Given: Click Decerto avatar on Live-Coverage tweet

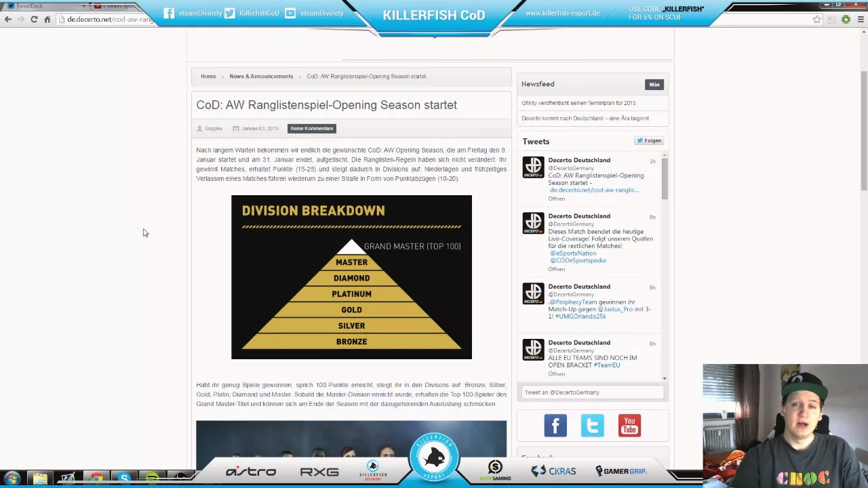Looking at the screenshot, I should coord(533,224).
